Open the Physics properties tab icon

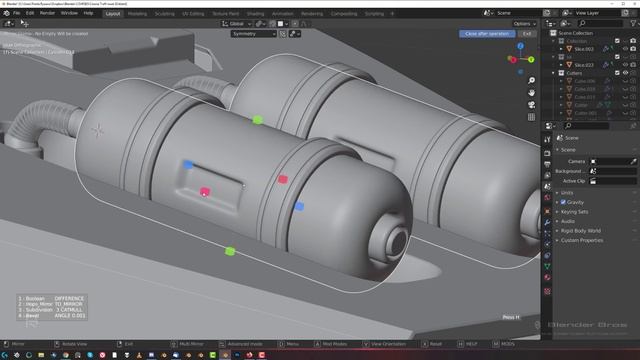(x=547, y=244)
